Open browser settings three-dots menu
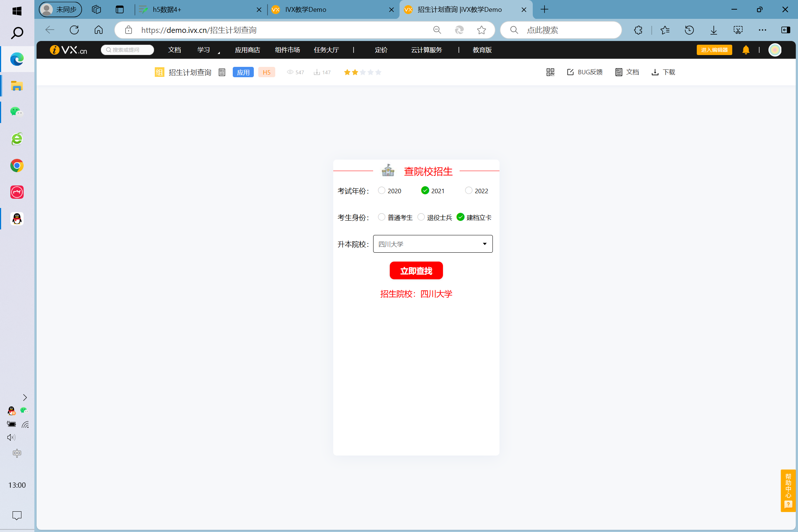 (x=763, y=30)
